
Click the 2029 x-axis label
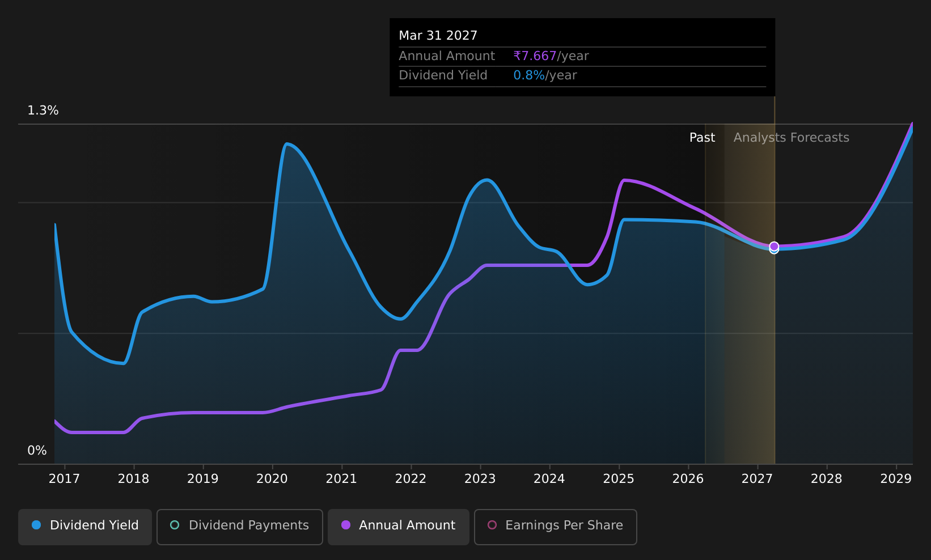[896, 479]
